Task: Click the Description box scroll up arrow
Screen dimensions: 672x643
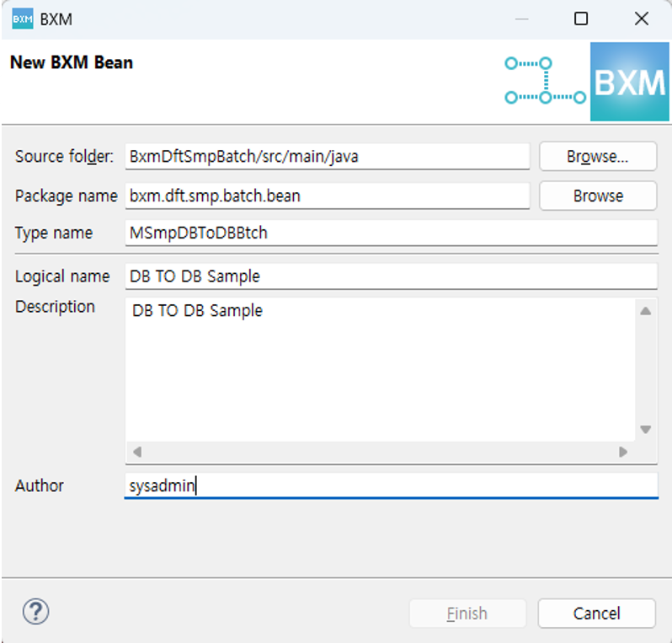Action: 646,311
